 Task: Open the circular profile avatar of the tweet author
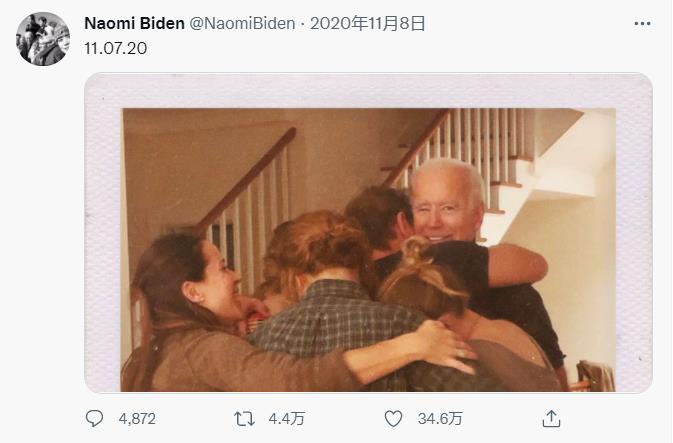point(43,39)
